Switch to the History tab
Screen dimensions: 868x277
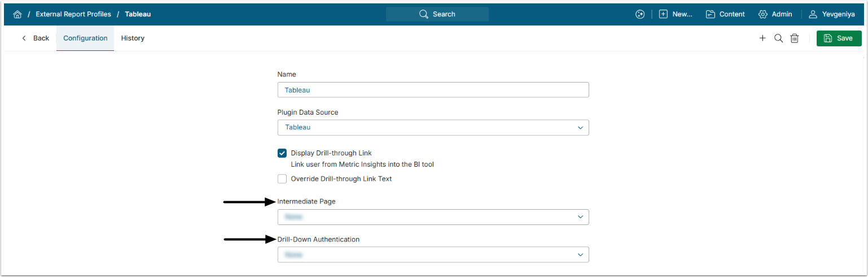[133, 38]
